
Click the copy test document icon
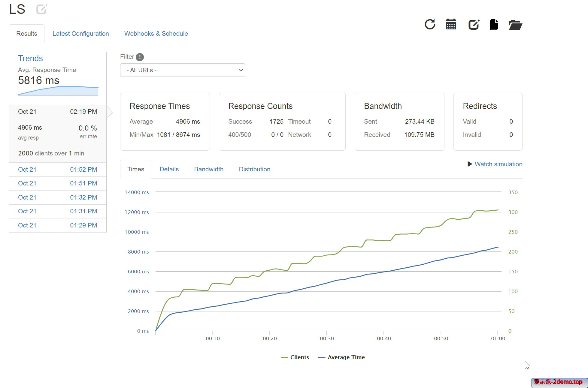pyautogui.click(x=494, y=24)
